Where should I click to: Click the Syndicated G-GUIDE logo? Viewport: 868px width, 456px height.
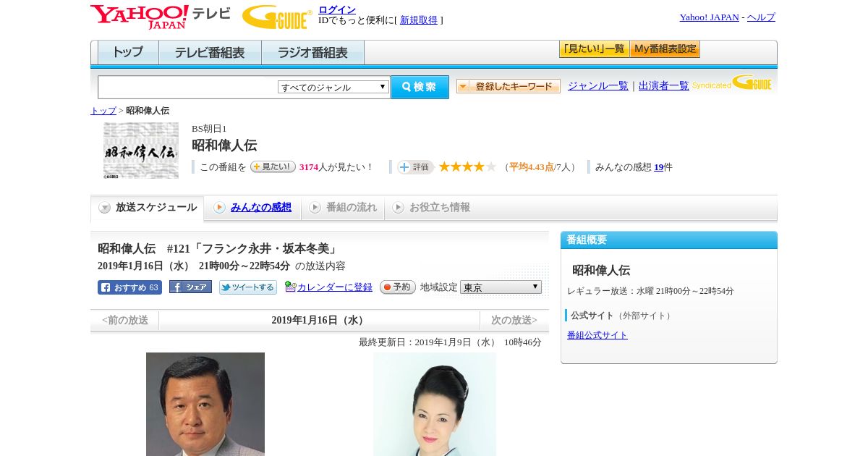tap(731, 83)
